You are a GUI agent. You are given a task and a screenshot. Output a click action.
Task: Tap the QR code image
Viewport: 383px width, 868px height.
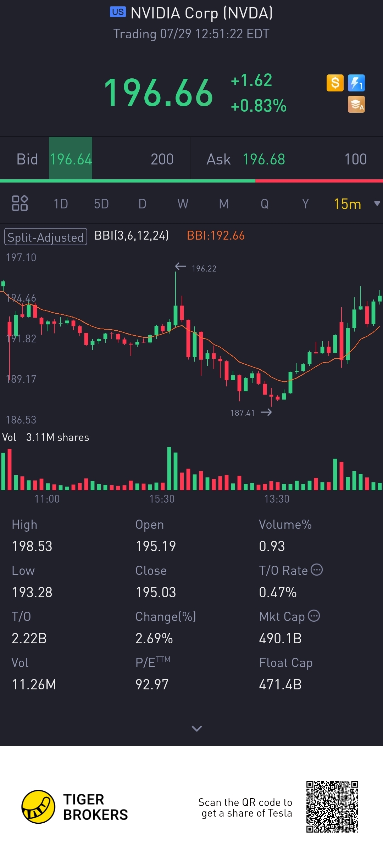[x=332, y=806]
